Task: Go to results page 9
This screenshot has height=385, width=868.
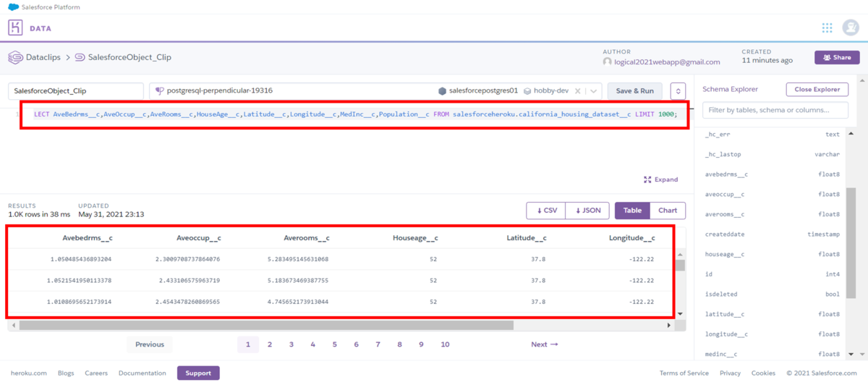Action: tap(421, 344)
